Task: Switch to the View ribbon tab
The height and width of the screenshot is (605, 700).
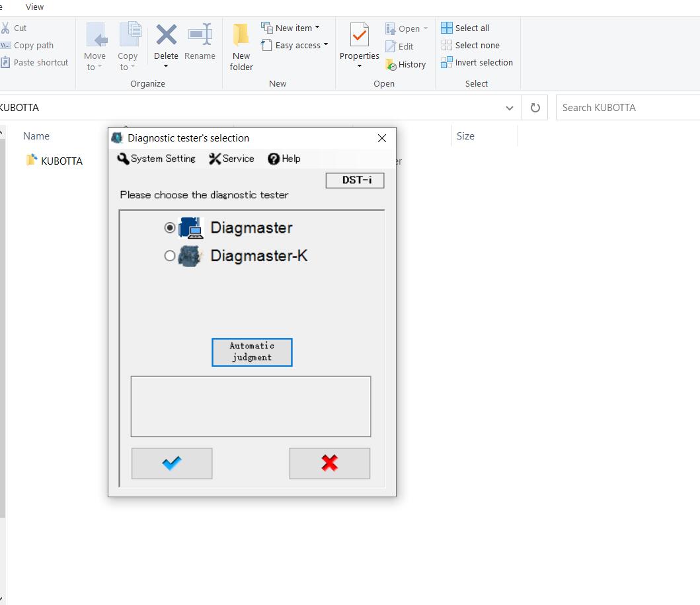Action: (35, 7)
